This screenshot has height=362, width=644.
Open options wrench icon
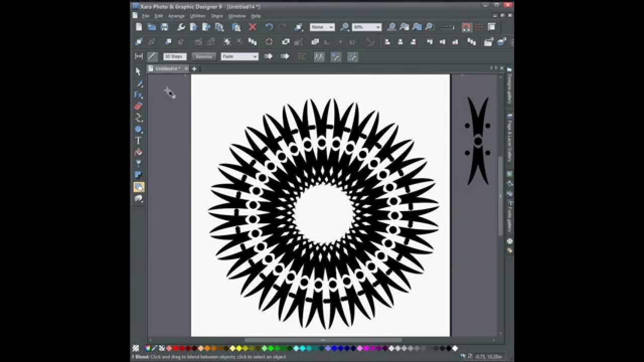[181, 27]
